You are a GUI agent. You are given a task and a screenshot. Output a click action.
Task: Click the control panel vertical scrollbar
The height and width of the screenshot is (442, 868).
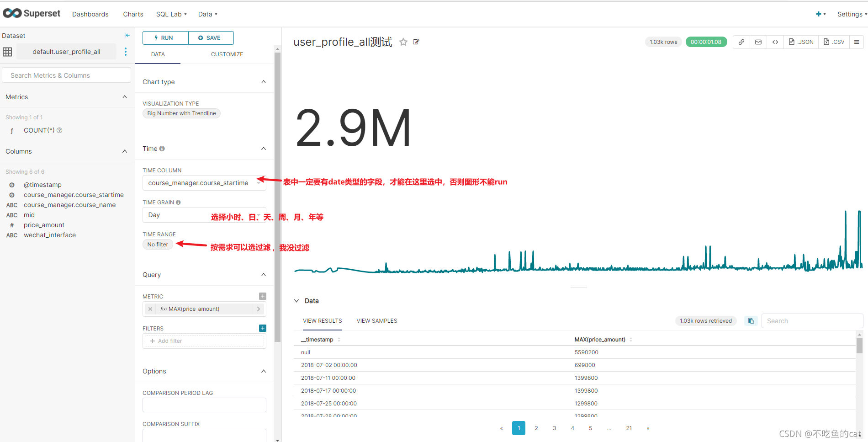point(277,197)
